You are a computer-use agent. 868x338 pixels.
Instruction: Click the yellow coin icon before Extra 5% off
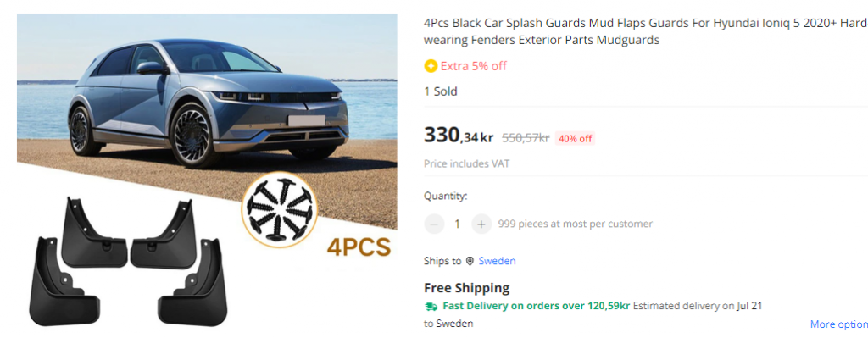(431, 66)
